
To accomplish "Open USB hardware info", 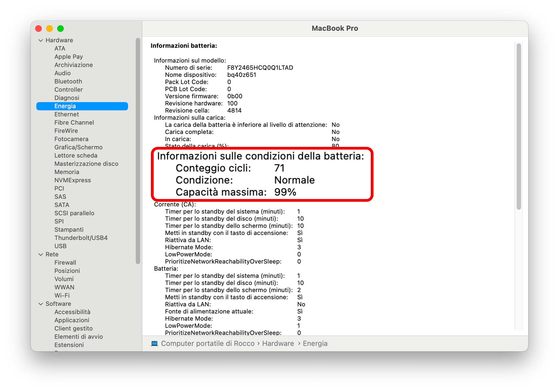I will click(60, 246).
